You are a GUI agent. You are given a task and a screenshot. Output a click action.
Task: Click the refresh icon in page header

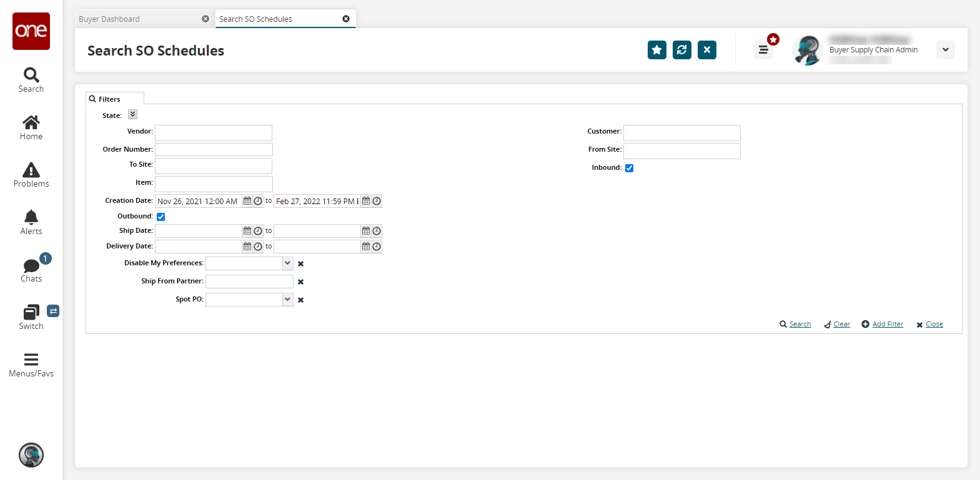pos(681,50)
